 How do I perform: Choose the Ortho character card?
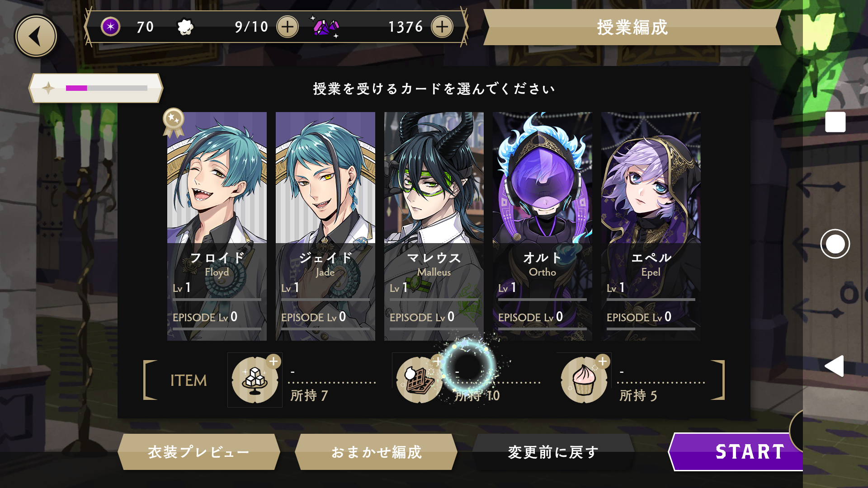[x=542, y=226]
